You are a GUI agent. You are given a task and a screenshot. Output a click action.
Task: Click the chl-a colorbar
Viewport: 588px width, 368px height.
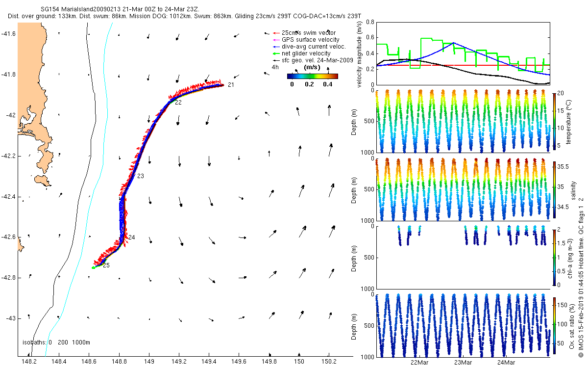pos(554,257)
